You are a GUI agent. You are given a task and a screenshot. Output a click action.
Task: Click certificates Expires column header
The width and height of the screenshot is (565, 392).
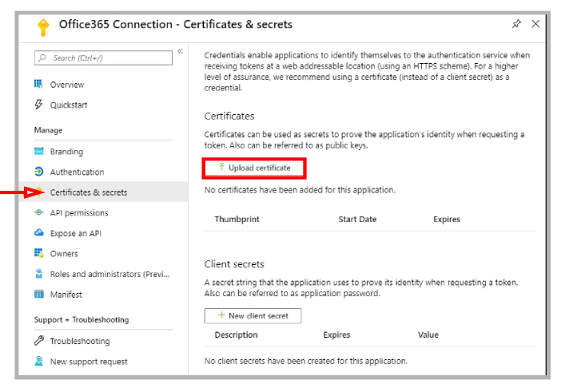[447, 220]
